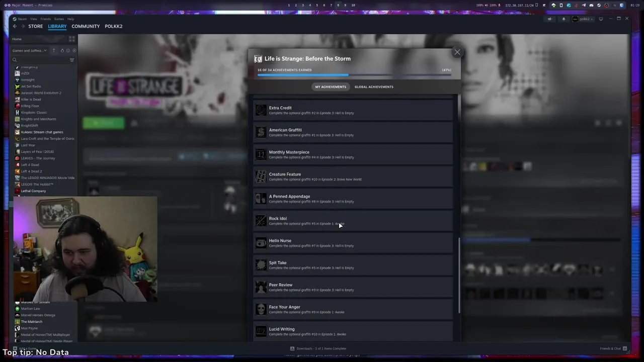Go forward with the right arrow
The image size is (644, 362).
(23, 26)
